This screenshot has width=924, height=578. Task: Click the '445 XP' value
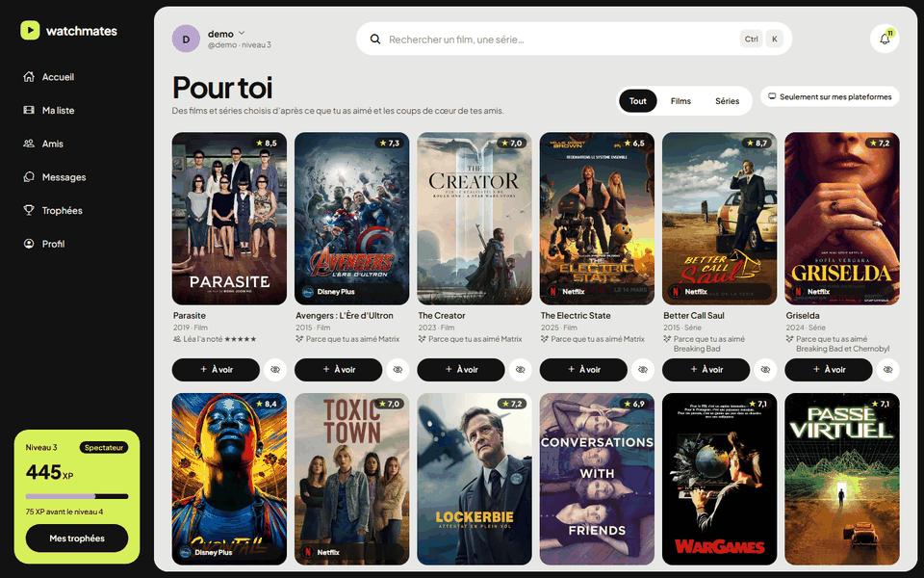coord(49,472)
